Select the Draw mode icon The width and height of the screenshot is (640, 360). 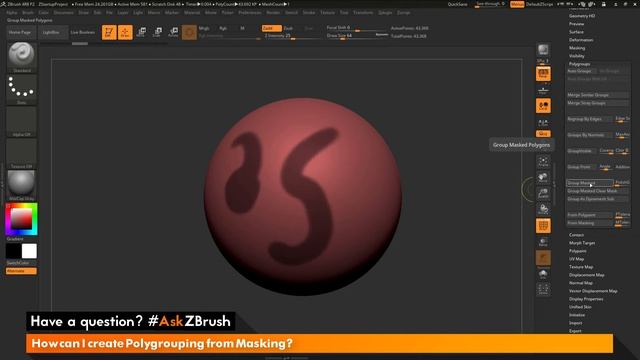pos(125,32)
